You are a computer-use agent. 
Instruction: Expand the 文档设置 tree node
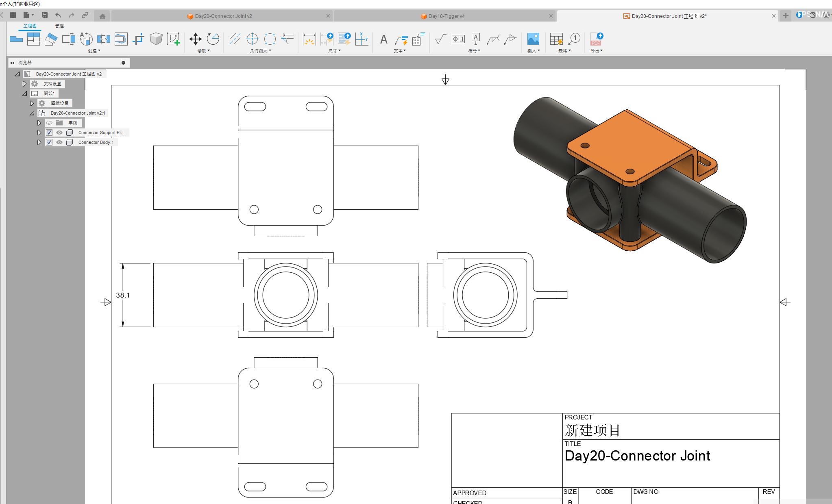tap(24, 84)
